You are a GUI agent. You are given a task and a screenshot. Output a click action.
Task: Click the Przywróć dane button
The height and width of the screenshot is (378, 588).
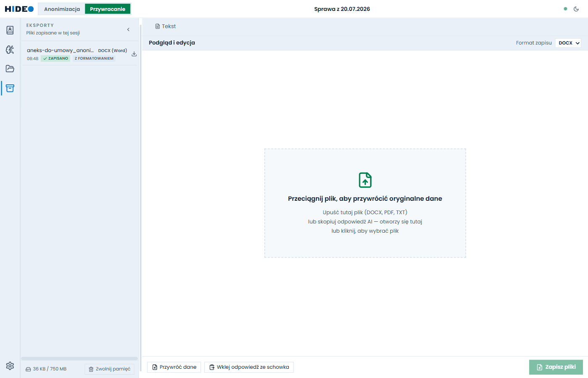click(174, 367)
